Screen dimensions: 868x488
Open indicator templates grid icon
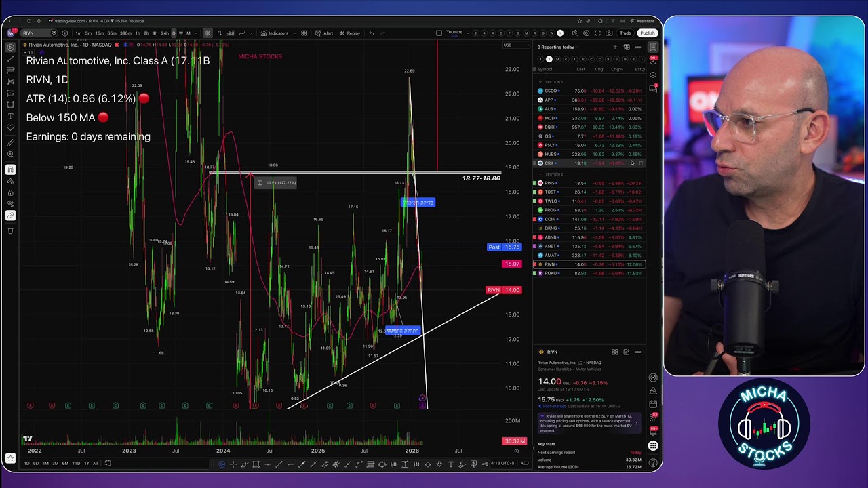(x=304, y=33)
